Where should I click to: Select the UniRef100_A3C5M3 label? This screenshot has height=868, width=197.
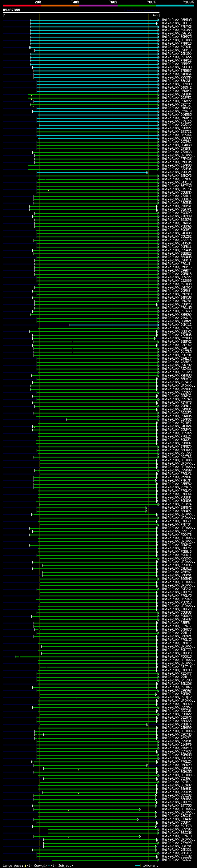click(177, 203)
